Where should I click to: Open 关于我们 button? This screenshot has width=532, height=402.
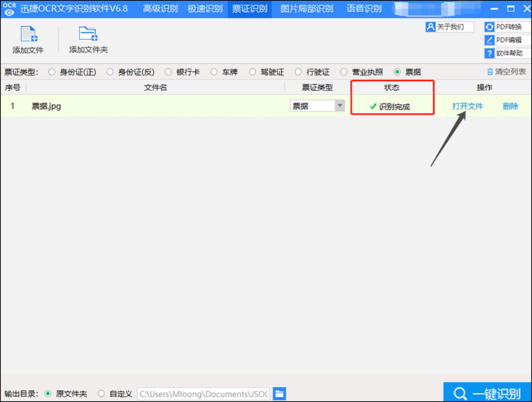click(450, 27)
